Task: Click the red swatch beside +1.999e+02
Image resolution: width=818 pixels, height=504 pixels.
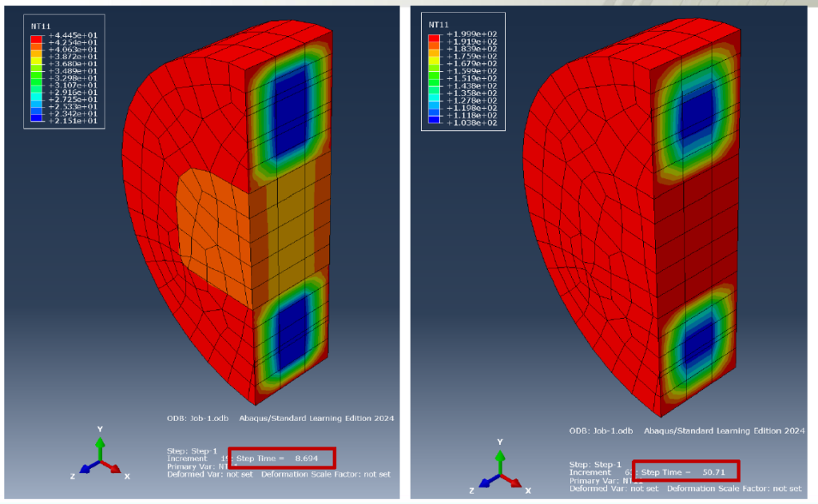Action: [x=434, y=38]
